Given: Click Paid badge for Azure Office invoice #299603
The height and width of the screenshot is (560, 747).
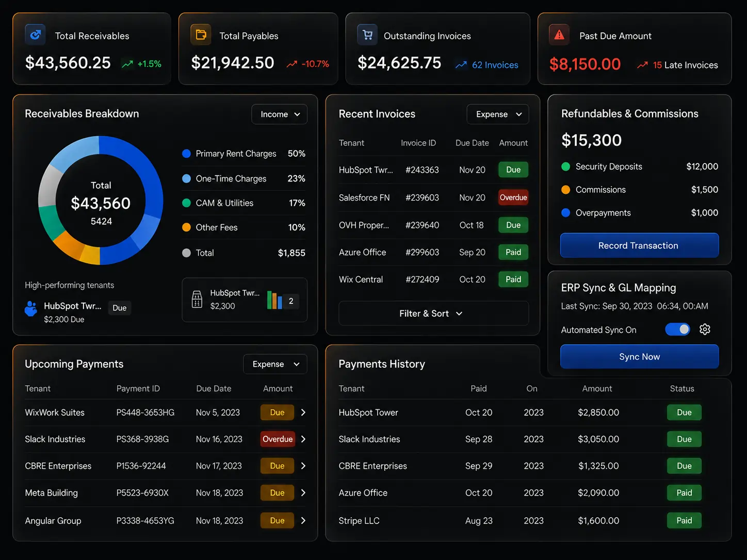Looking at the screenshot, I should click(x=513, y=252).
